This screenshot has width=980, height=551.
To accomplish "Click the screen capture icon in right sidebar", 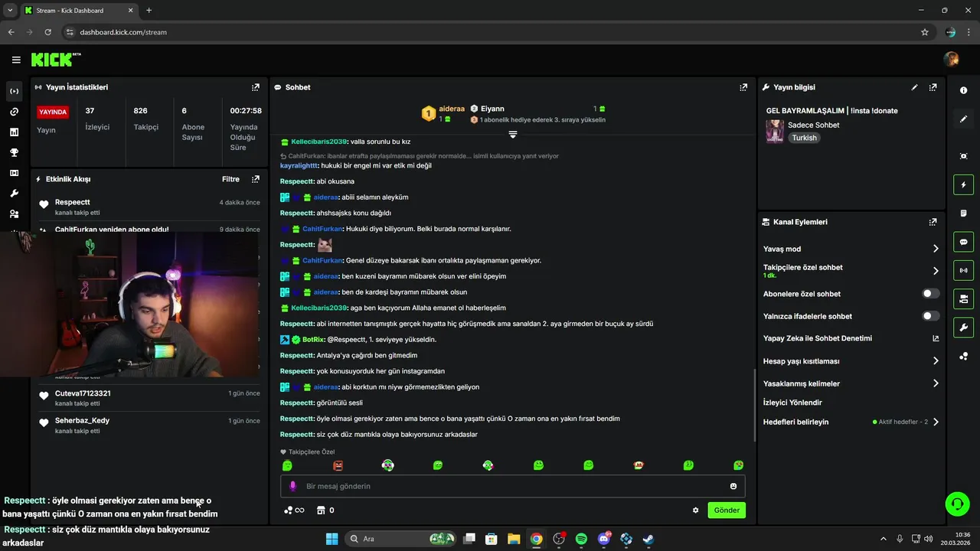I will pos(963,156).
